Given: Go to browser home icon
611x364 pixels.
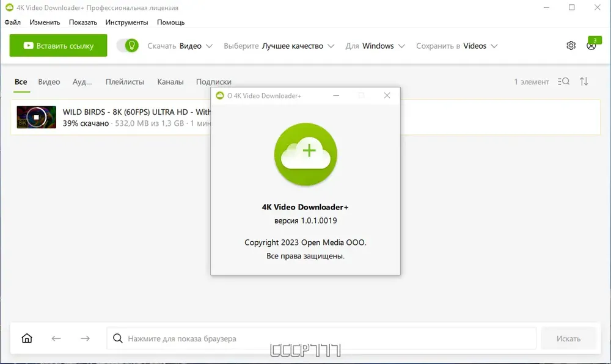Looking at the screenshot, I should 27,338.
